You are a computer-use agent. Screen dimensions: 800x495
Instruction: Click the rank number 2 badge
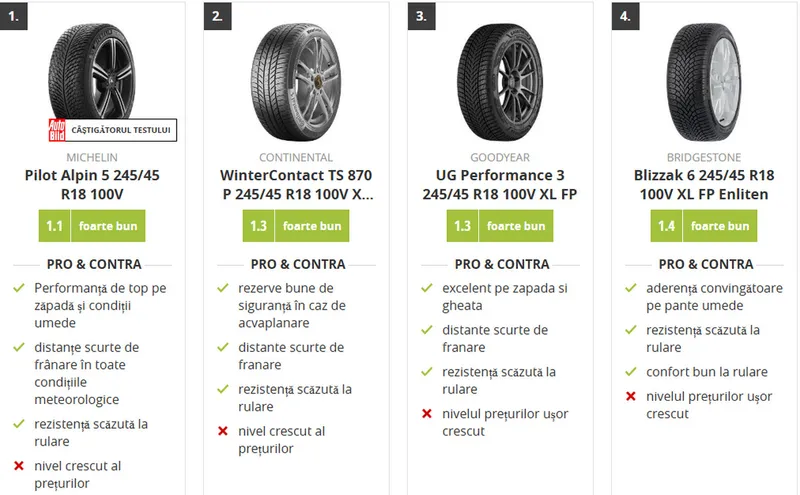[x=216, y=16]
